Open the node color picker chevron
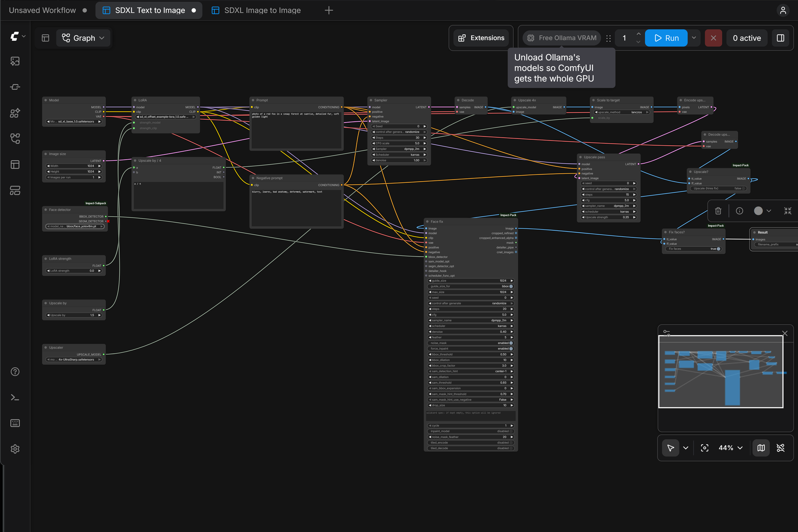The width and height of the screenshot is (798, 532). pos(769,211)
